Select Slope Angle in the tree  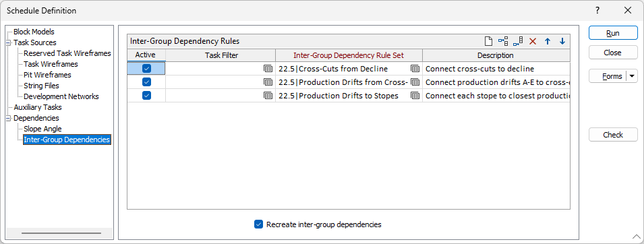pos(42,129)
